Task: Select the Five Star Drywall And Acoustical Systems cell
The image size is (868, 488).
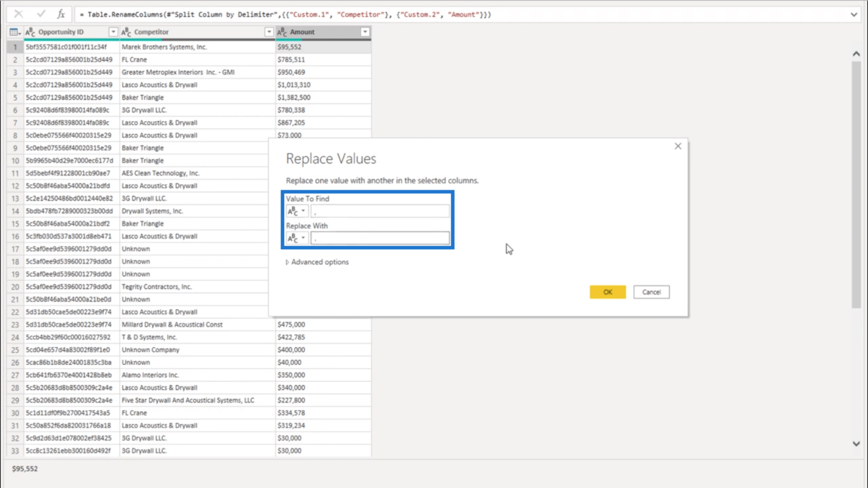Action: [197, 400]
